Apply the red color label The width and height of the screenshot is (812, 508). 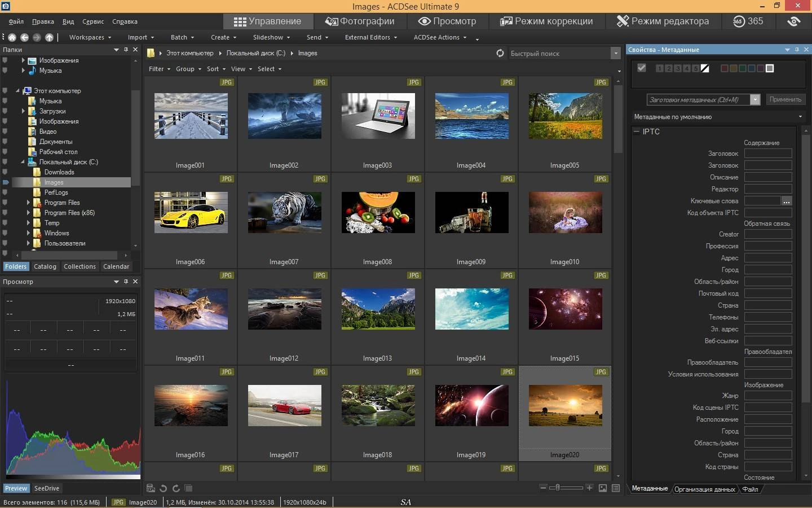pos(725,68)
